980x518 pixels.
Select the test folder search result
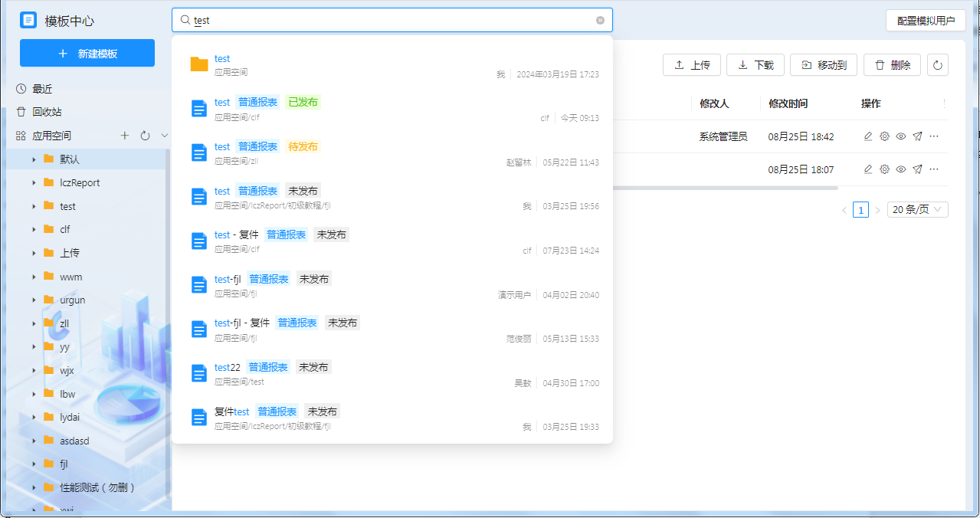point(222,59)
